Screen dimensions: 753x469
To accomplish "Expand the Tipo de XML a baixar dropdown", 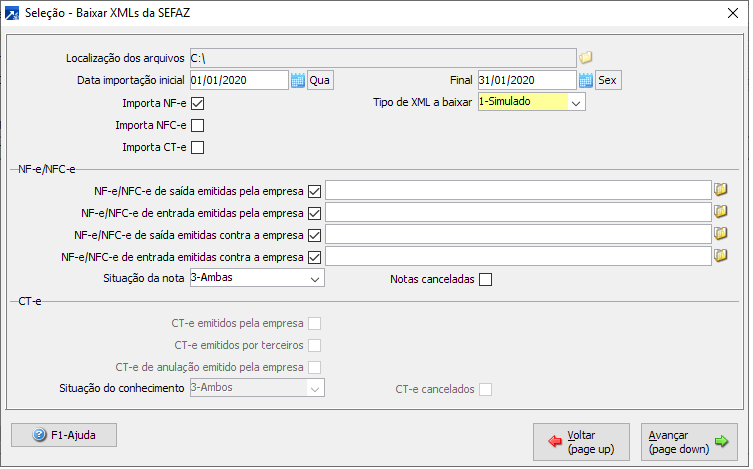I will (x=576, y=102).
